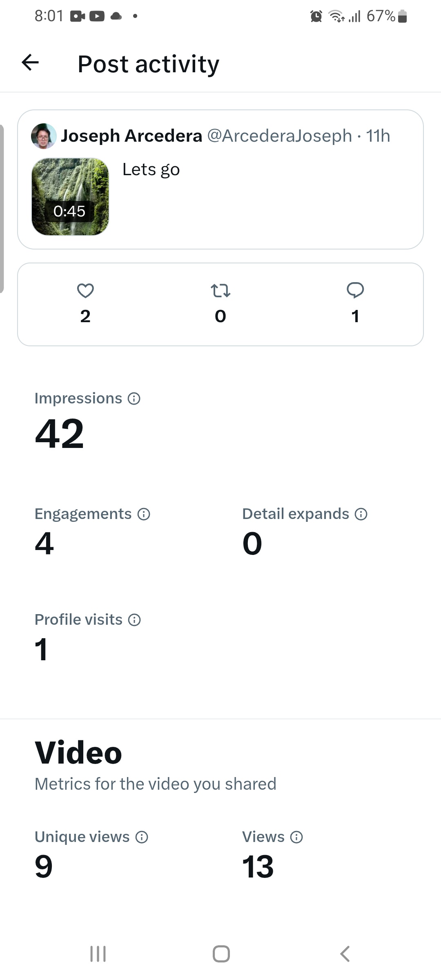Tap the Joseph Arcedera display name

(x=131, y=136)
